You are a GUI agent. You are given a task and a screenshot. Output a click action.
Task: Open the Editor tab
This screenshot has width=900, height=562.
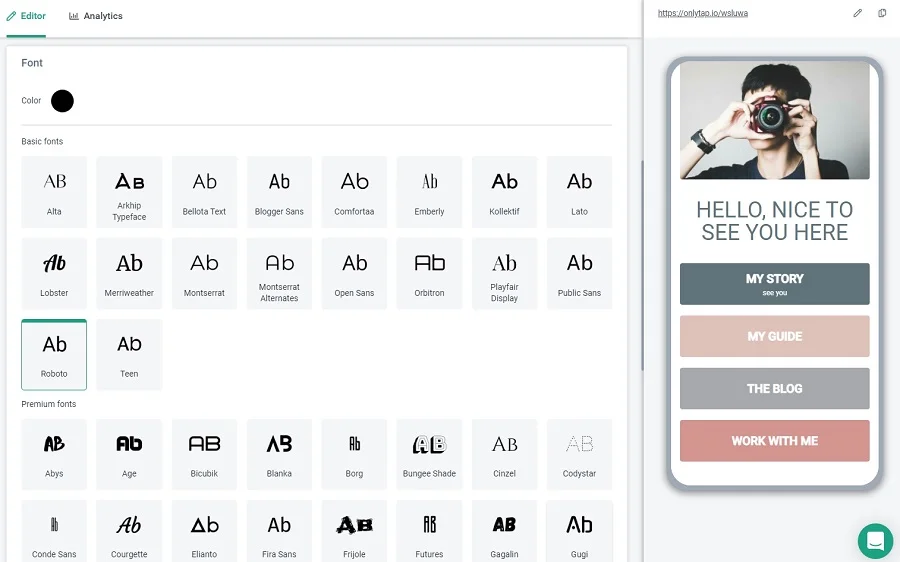point(26,16)
